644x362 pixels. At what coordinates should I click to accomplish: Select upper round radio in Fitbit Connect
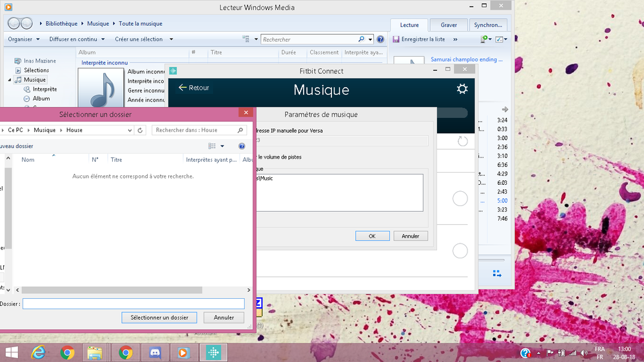click(460, 198)
